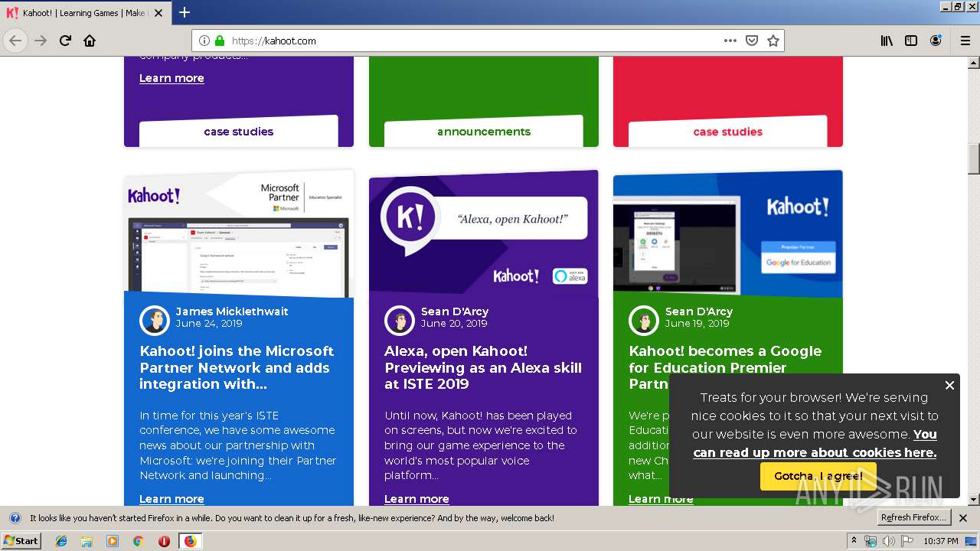Click Show desktop button on taskbar
This screenshot has height=551, width=980.
click(972, 541)
